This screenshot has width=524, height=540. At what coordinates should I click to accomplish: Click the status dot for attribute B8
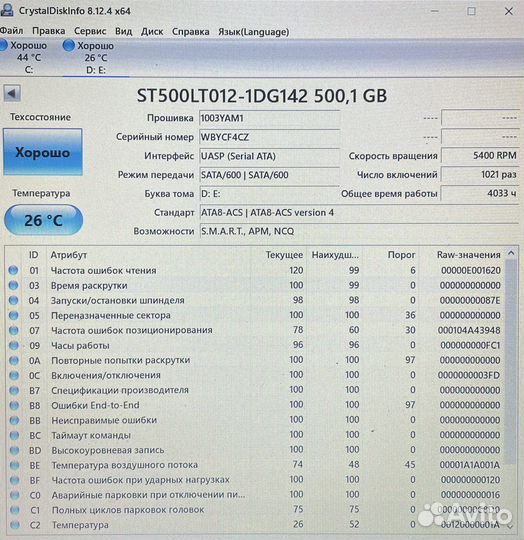click(14, 405)
